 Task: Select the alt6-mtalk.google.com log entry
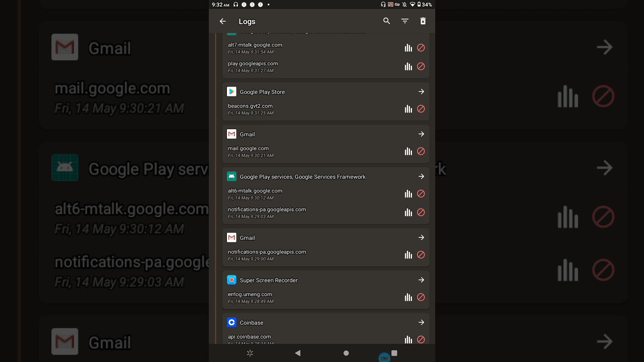(x=326, y=194)
